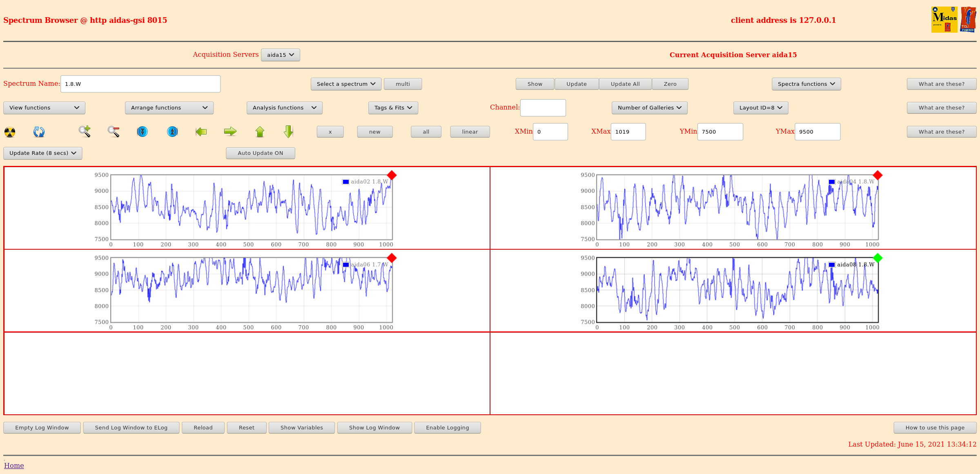Toggle the linear scale button

click(470, 132)
